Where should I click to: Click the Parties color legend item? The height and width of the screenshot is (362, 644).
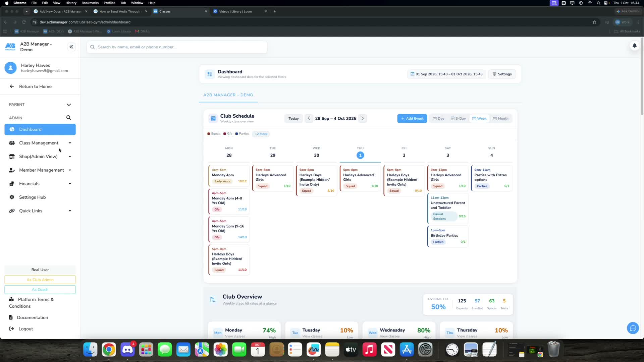coord(242,134)
